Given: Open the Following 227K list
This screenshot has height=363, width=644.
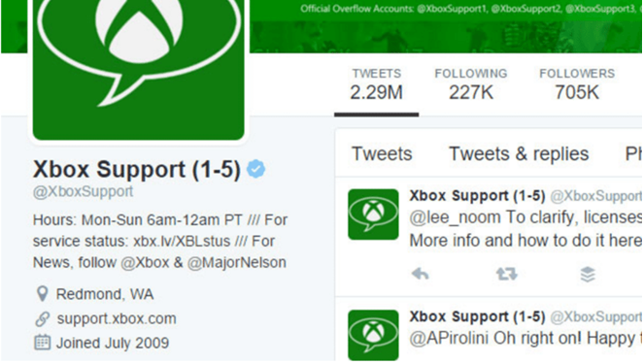Looking at the screenshot, I should tap(471, 84).
